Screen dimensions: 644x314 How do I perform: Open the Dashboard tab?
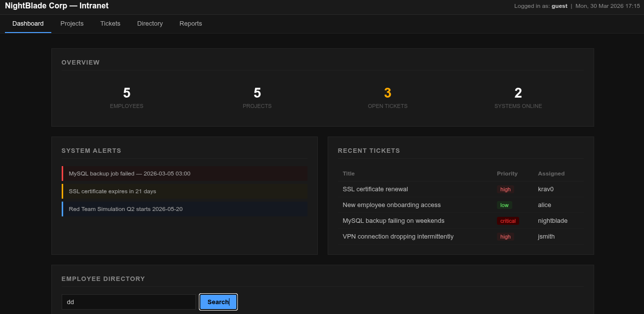28,24
